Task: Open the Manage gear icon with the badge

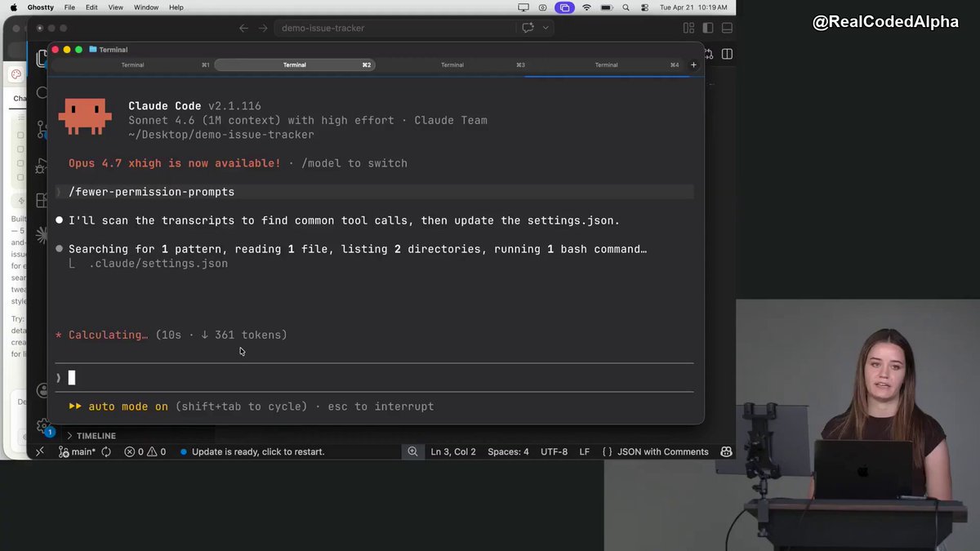Action: click(42, 426)
